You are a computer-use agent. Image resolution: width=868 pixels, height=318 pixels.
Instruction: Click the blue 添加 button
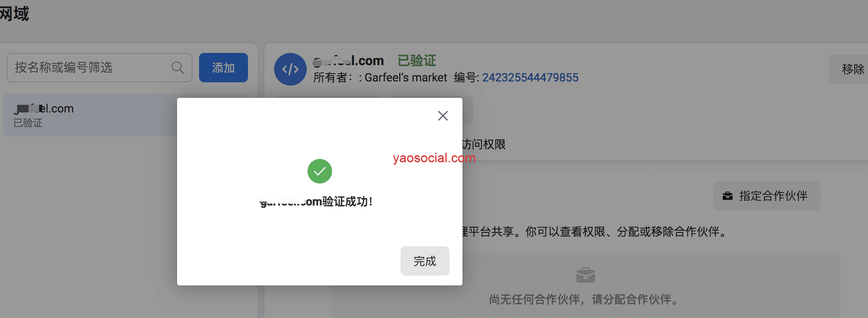[x=224, y=68]
